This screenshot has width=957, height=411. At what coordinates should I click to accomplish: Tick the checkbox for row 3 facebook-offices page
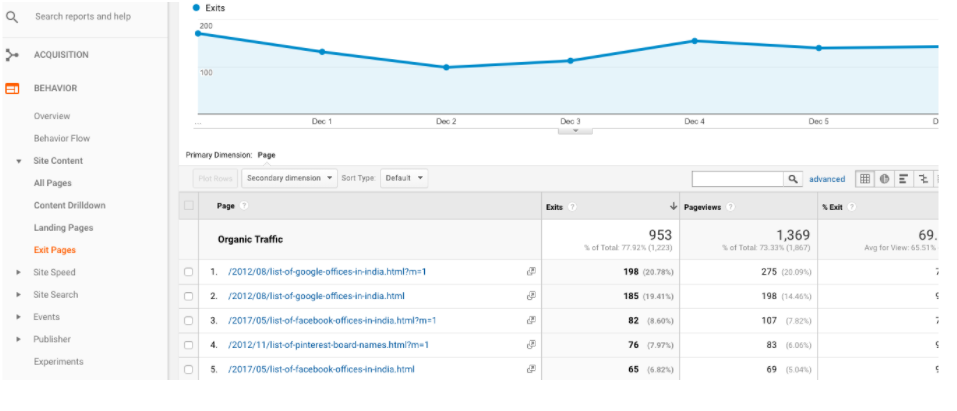(189, 321)
